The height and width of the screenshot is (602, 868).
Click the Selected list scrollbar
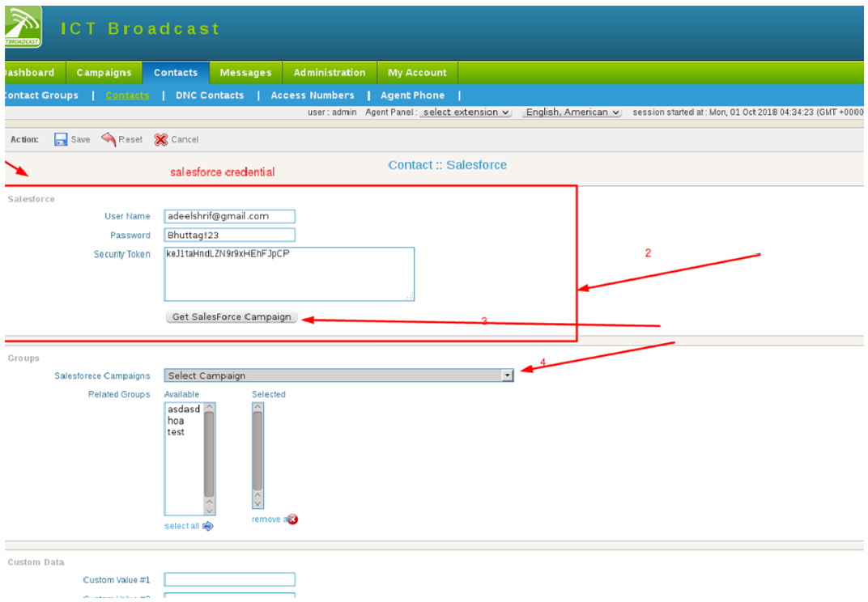[257, 456]
